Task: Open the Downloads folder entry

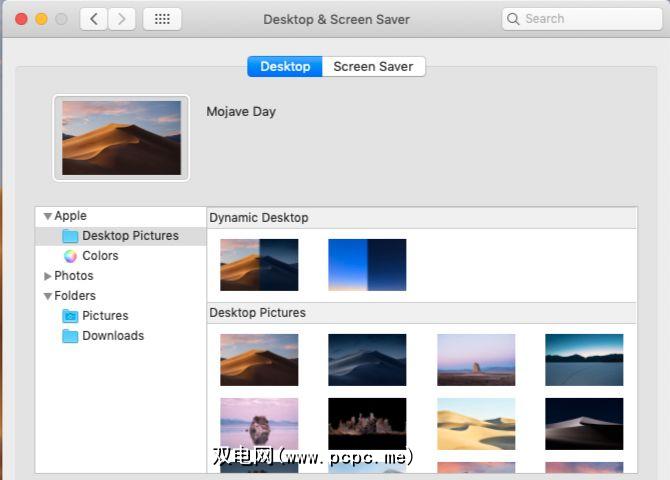Action: 113,336
